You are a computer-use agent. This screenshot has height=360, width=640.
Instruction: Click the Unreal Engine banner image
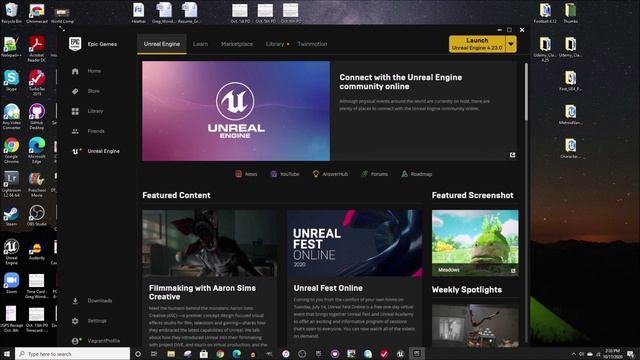pos(236,111)
